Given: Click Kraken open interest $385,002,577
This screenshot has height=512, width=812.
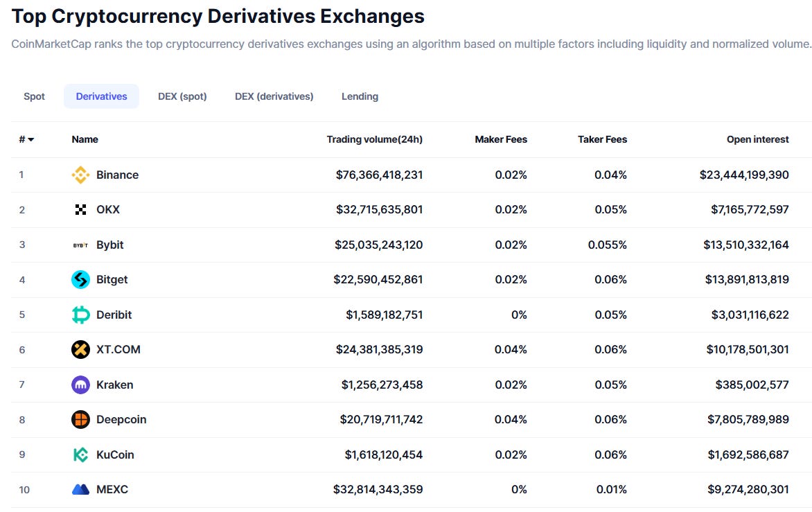Looking at the screenshot, I should pyautogui.click(x=752, y=385).
